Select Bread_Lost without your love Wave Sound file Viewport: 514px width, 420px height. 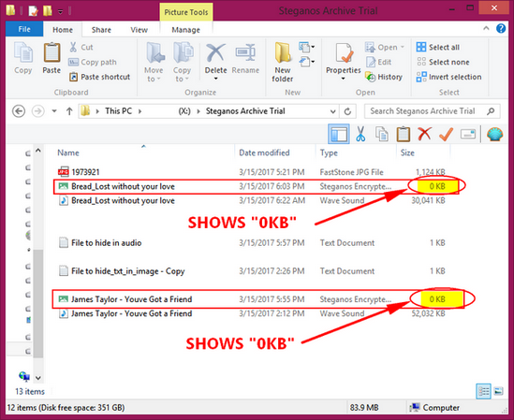pos(252,200)
